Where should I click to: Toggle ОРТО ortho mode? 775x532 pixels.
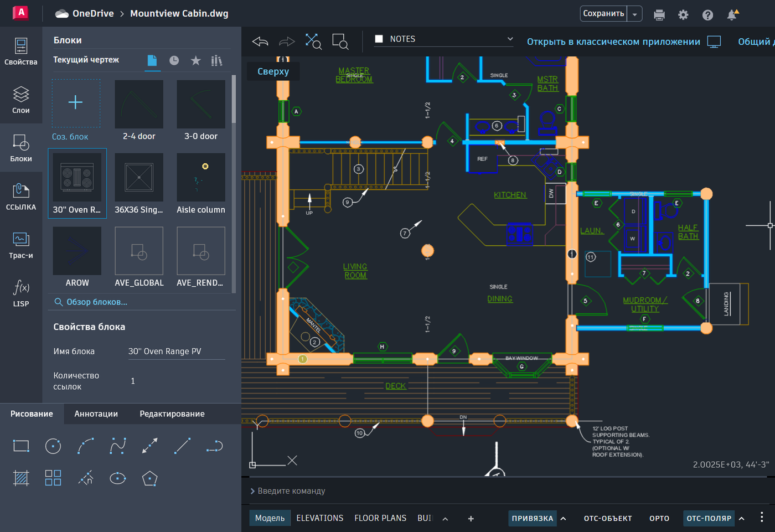click(659, 518)
